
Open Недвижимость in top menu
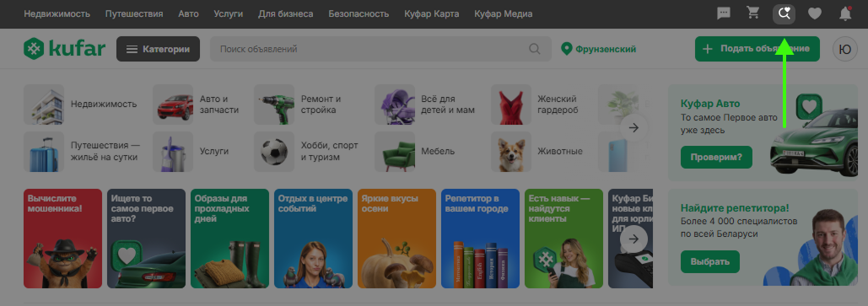(57, 13)
